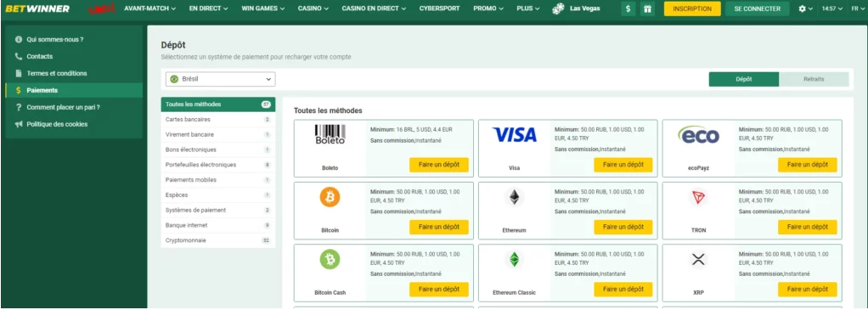Viewport: 868px width, 310px height.
Task: Select the Ethereum Classic green icon
Action: 515,259
